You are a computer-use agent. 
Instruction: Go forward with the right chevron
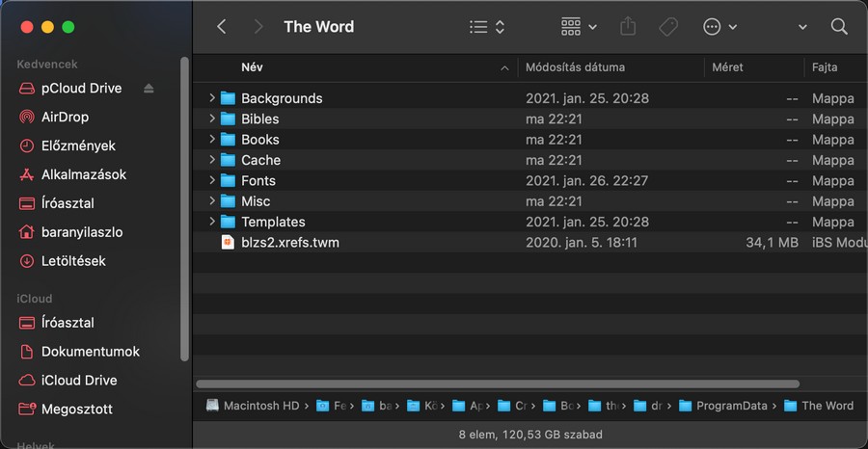[x=258, y=27]
